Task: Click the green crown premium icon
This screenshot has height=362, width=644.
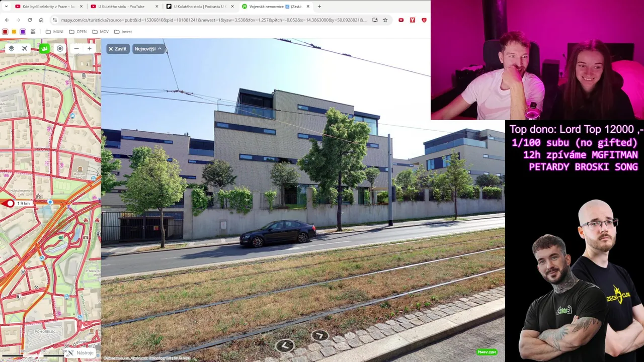Action: pos(44,48)
